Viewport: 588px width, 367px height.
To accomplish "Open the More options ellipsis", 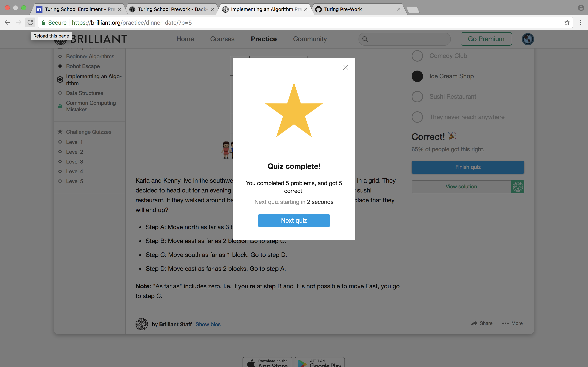I will (505, 323).
